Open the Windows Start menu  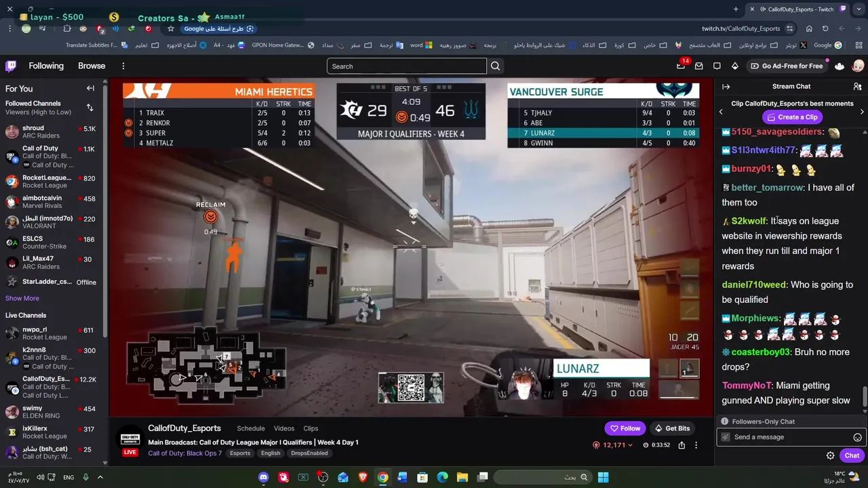tap(603, 477)
